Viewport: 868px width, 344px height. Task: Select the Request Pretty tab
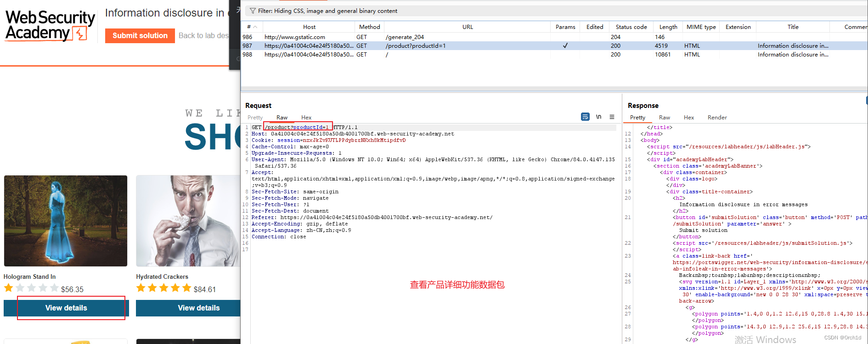255,118
